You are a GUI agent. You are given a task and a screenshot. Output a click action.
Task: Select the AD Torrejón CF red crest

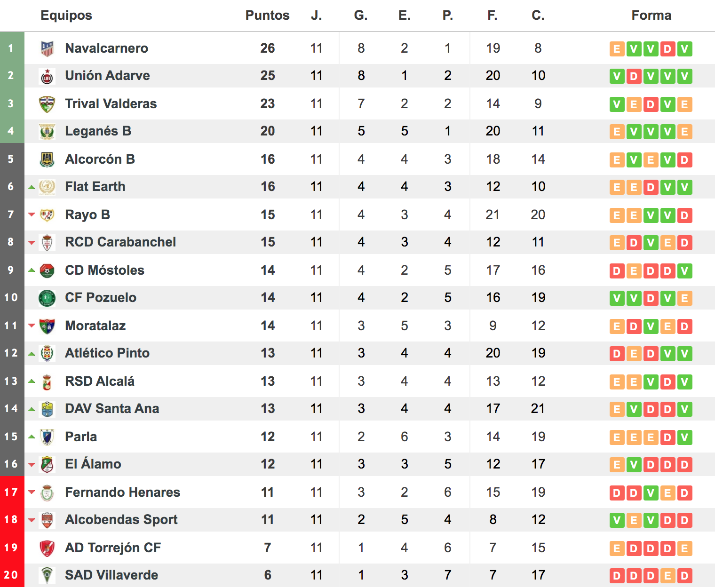coord(47,548)
